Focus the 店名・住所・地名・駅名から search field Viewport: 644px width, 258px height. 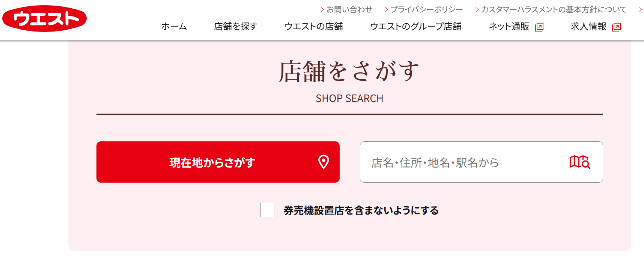pyautogui.click(x=481, y=162)
